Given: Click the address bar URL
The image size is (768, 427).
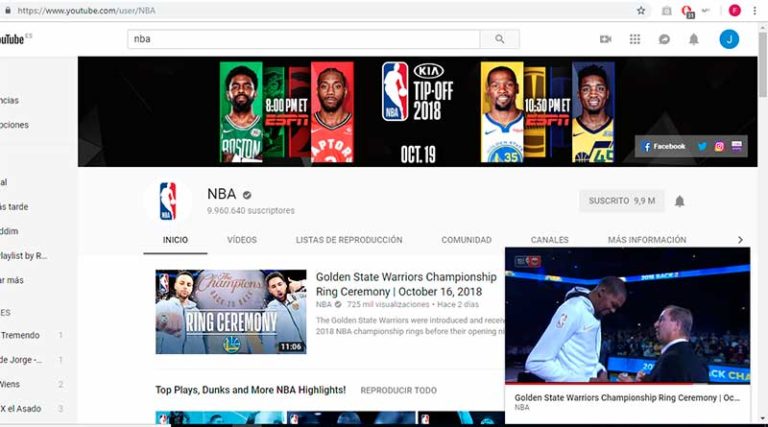Looking at the screenshot, I should pyautogui.click(x=86, y=10).
